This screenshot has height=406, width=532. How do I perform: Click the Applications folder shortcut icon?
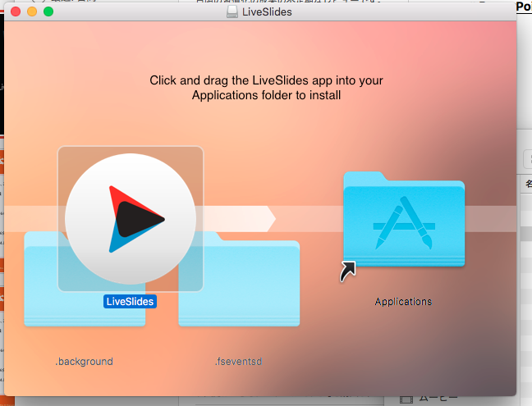point(404,219)
